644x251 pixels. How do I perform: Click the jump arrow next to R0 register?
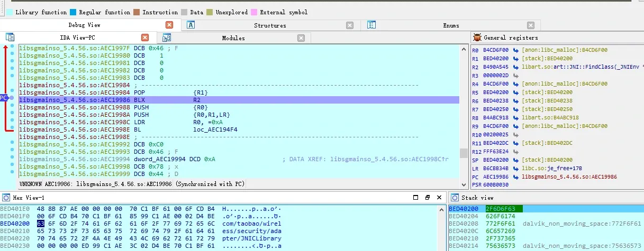(x=515, y=50)
